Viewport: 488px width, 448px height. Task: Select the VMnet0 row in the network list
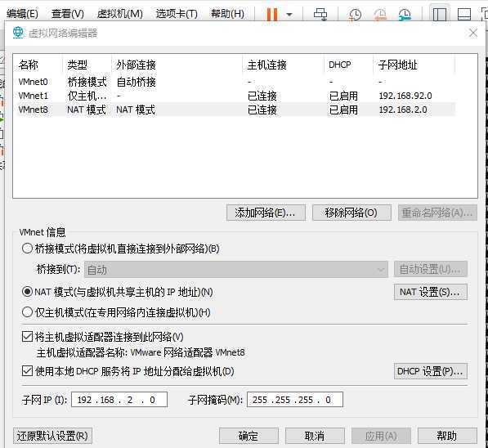(x=236, y=82)
